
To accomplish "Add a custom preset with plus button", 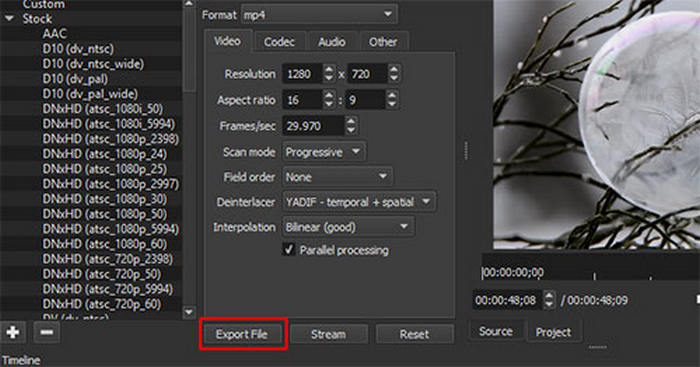I will (12, 332).
